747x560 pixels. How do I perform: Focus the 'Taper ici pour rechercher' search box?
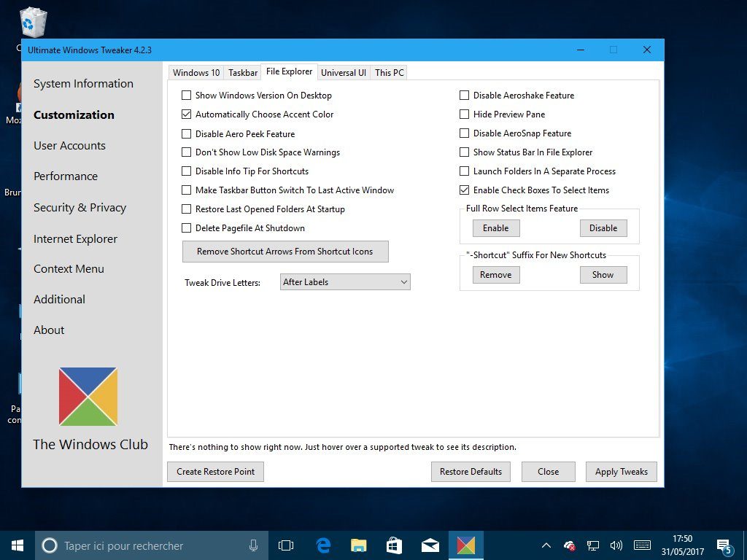(x=152, y=545)
